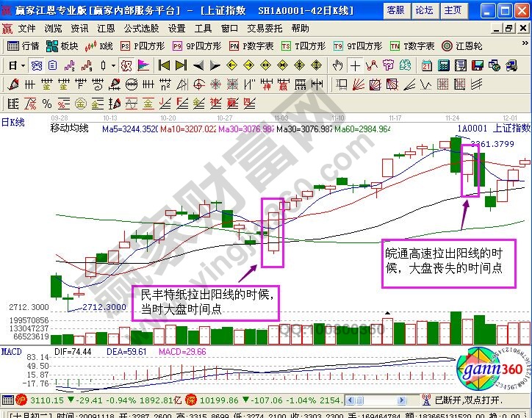532x418 pixels.
Task: Click the crosshair cursor tool
Action: 356,65
